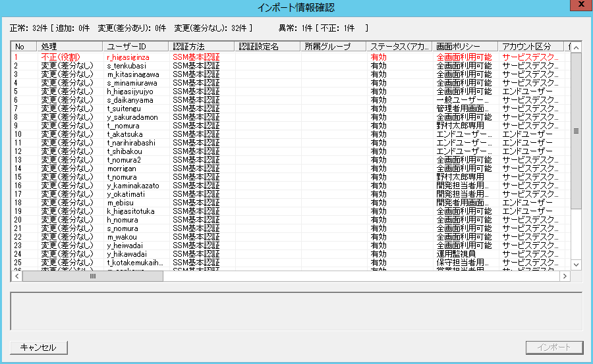Select user y_hikawadai

point(127,254)
